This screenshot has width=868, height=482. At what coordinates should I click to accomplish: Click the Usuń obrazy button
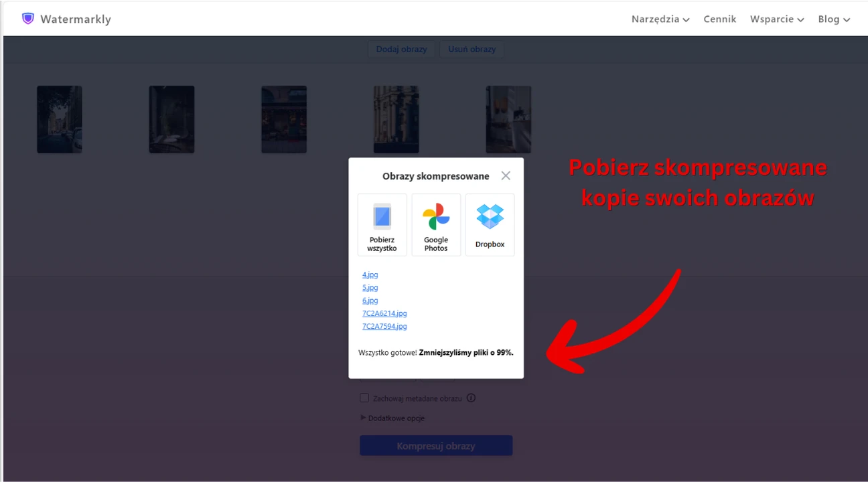click(x=472, y=49)
